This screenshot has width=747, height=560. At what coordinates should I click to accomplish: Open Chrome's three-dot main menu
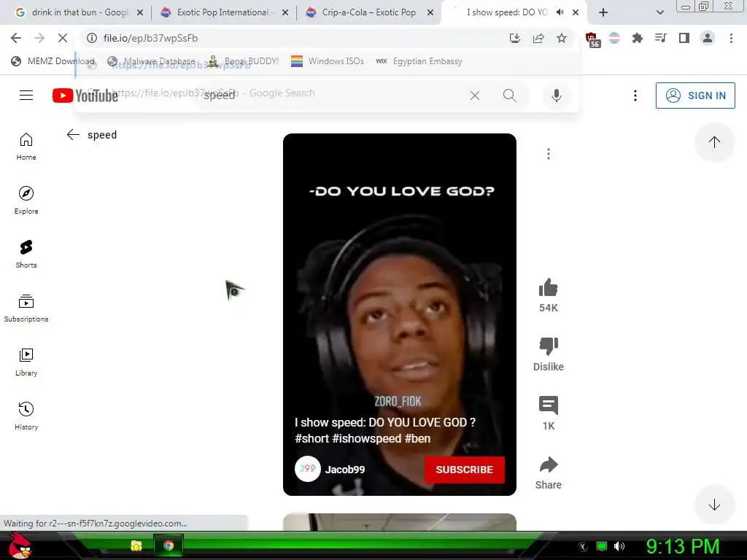(x=731, y=38)
